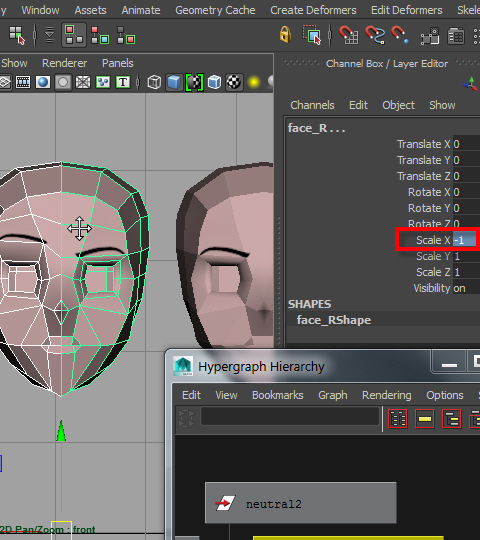Viewport: 480px width, 540px height.
Task: Enable snap to curves magnet
Action: tap(375, 35)
